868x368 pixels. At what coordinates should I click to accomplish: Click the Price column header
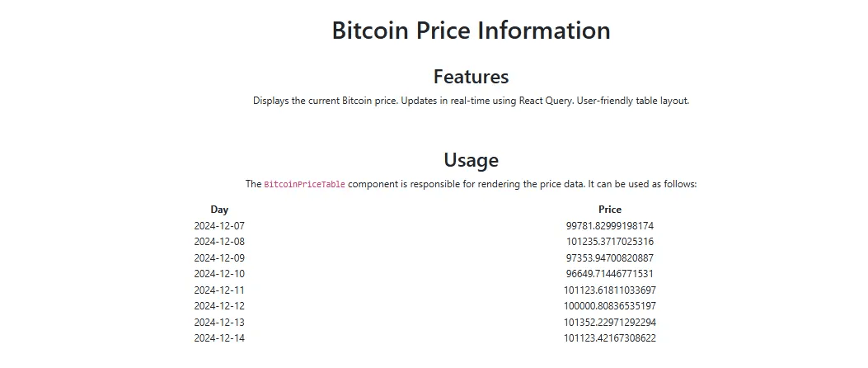tap(610, 210)
